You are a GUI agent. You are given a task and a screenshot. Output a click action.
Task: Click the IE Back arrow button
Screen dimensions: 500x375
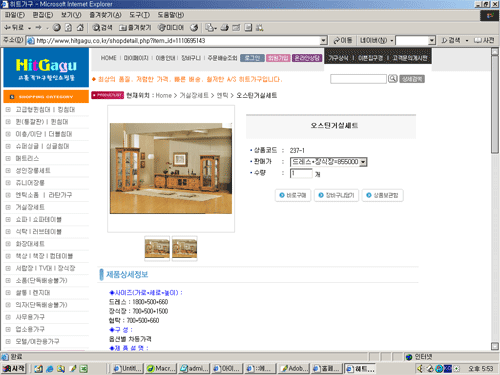[x=13, y=28]
